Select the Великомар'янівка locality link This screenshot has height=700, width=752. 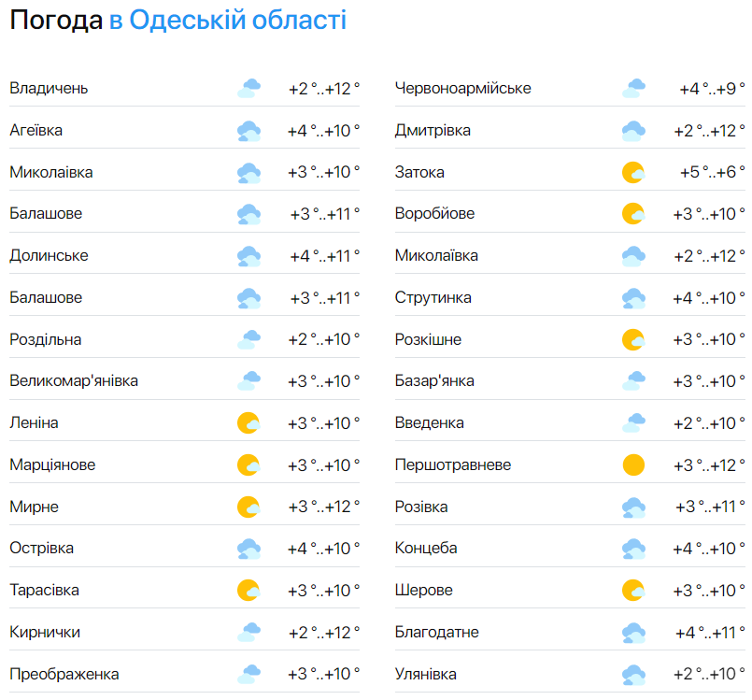pyautogui.click(x=74, y=381)
